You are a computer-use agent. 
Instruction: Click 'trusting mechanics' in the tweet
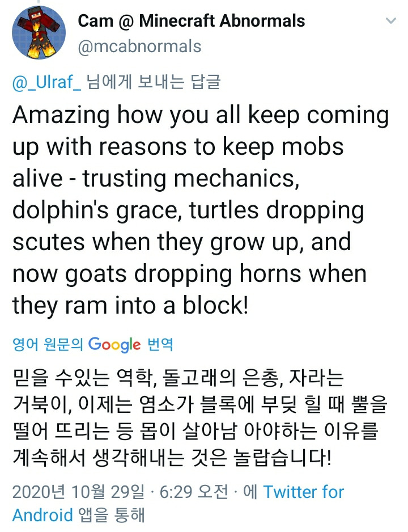click(x=191, y=179)
